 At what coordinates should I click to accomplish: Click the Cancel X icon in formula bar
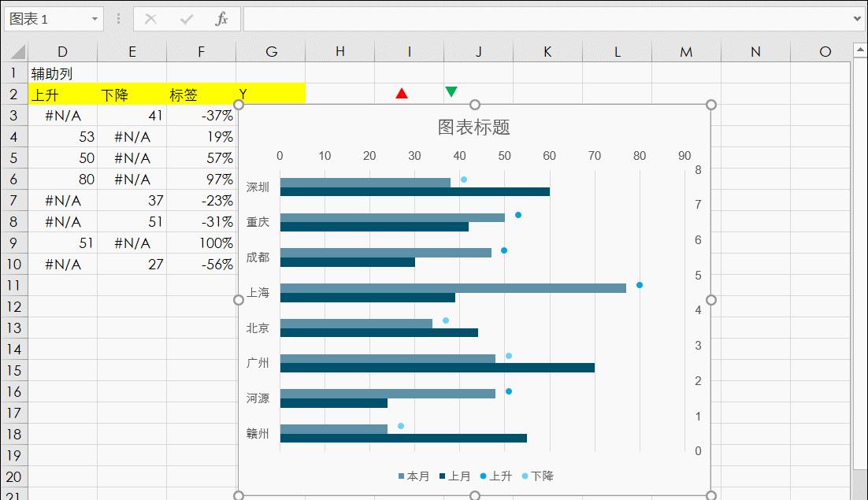click(x=150, y=19)
